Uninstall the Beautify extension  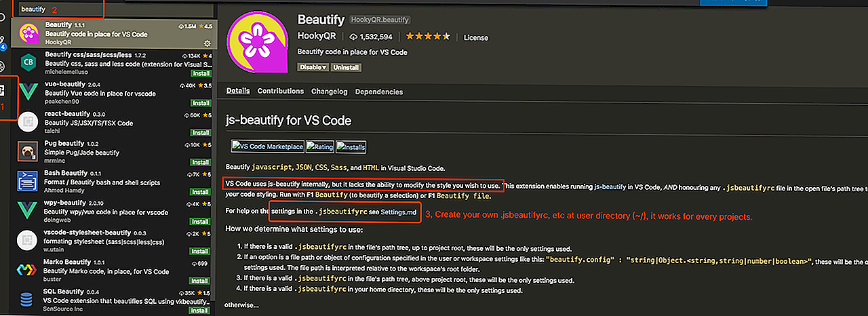click(346, 68)
